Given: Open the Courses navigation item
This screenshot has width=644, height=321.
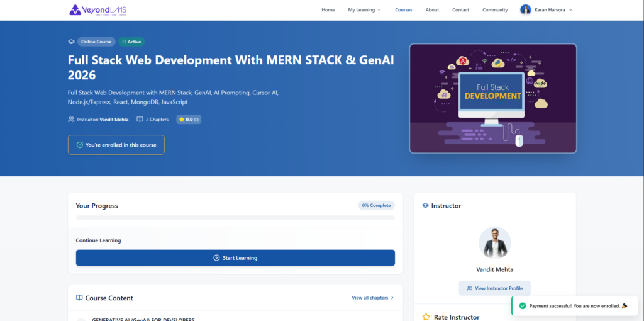Looking at the screenshot, I should (403, 10).
